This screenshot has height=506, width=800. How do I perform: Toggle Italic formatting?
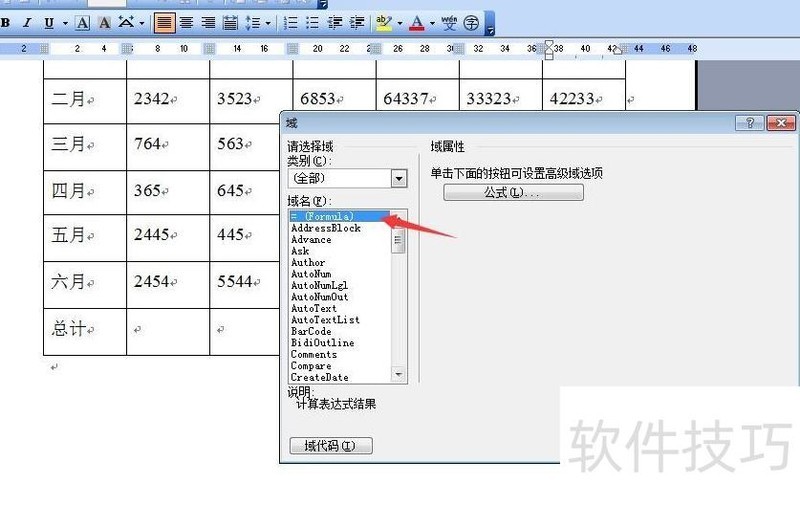point(27,23)
